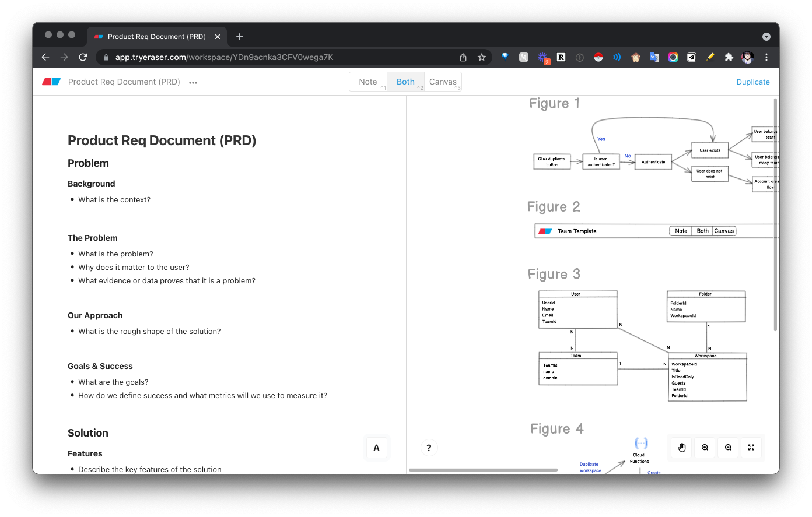Click the Eraser logo icon
Viewport: 812px width, 517px height.
(x=51, y=82)
